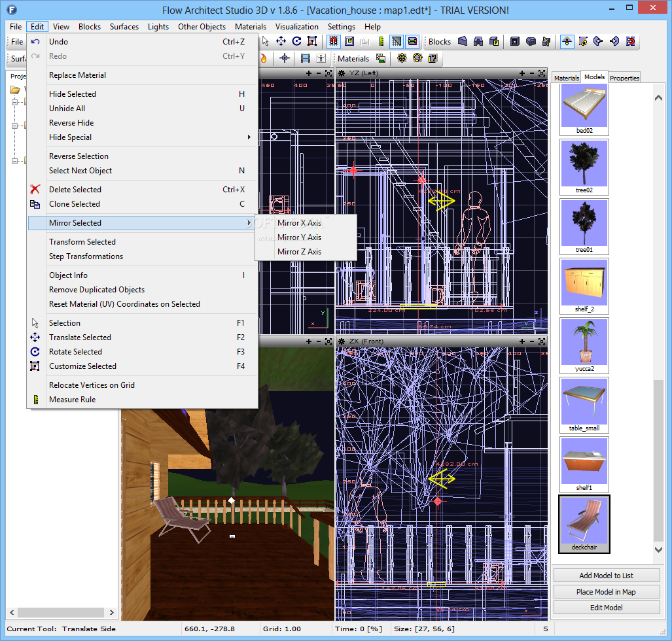Select the arch block icon in Blocks toolbar
672x641 pixels.
coord(478,41)
